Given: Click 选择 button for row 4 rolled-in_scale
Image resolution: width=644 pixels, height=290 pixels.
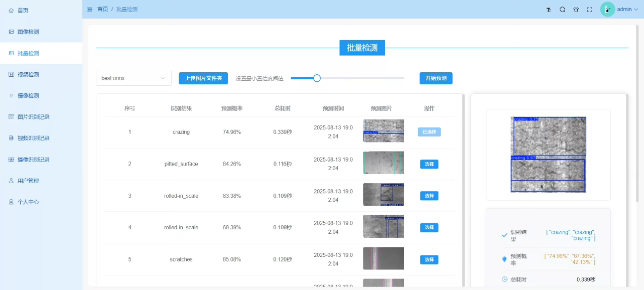Looking at the screenshot, I should pos(429,228).
